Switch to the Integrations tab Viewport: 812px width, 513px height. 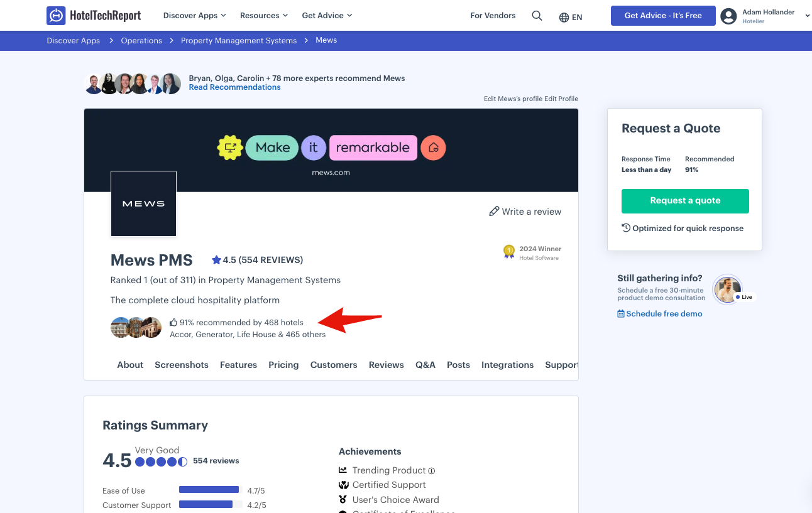coord(507,365)
